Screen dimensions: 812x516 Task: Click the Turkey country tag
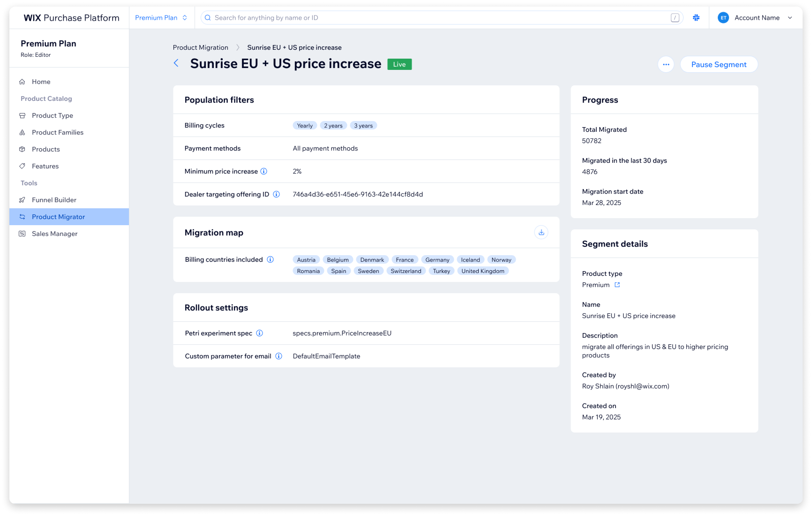point(441,271)
